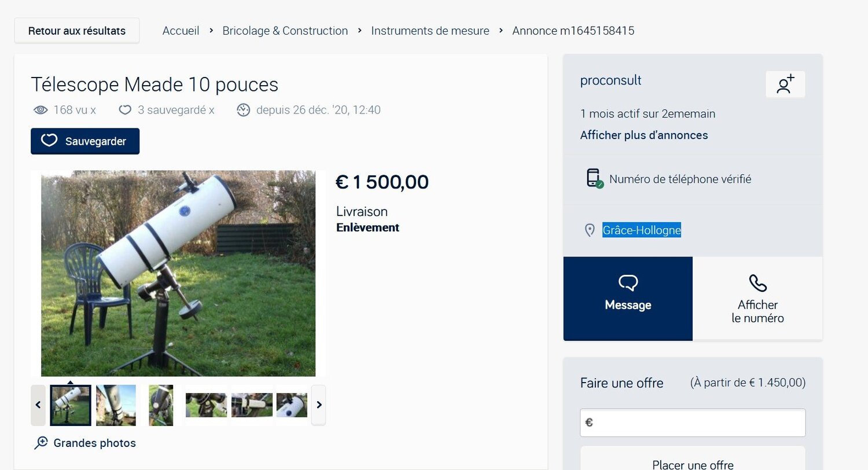
Task: Save the listing with the Sauvegarder button
Action: point(84,141)
